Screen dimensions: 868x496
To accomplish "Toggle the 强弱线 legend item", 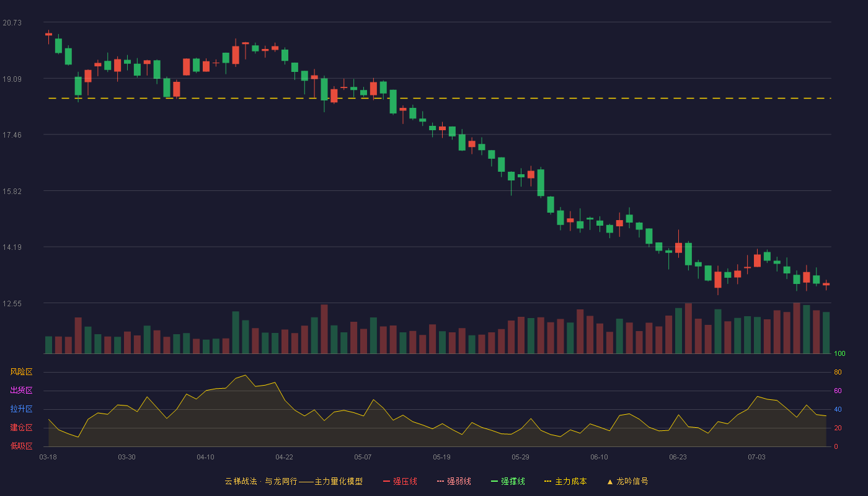I will tap(454, 481).
